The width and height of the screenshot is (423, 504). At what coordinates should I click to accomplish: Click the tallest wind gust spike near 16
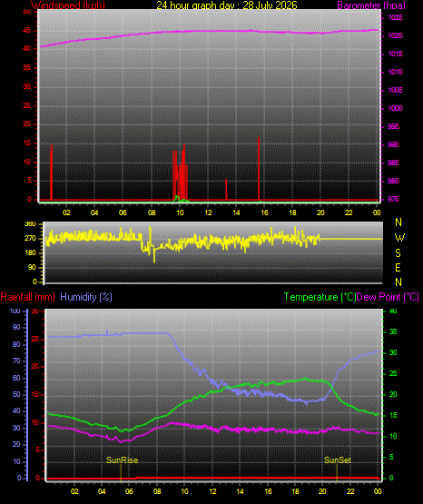pos(259,168)
